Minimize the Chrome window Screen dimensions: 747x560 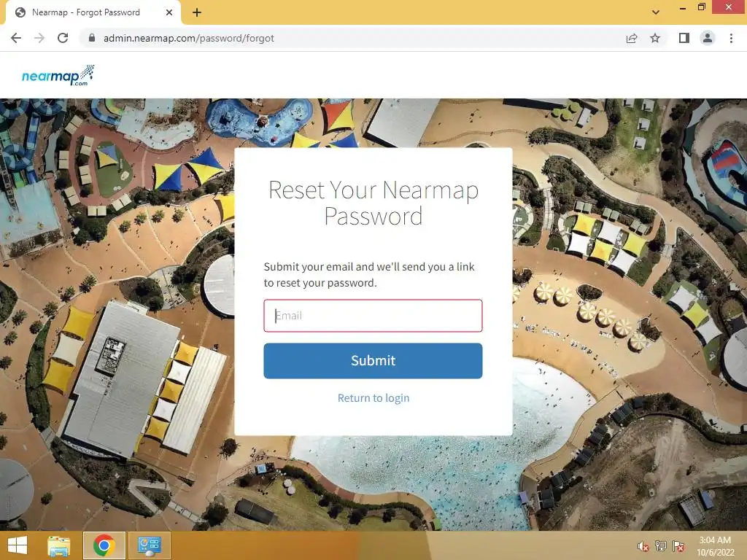683,7
